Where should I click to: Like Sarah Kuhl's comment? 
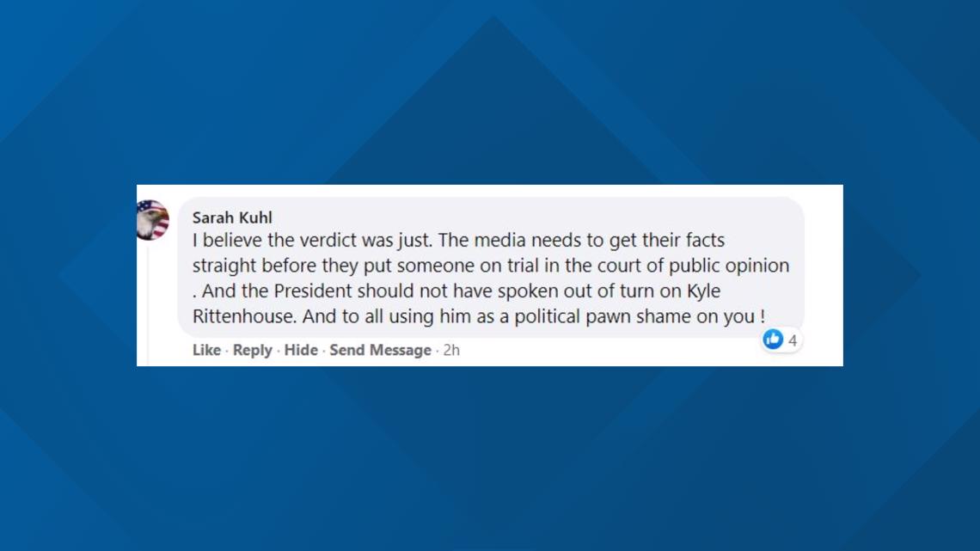[x=206, y=350]
